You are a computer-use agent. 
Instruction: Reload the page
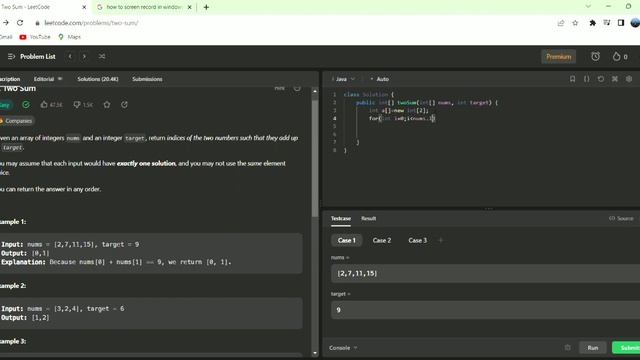(20, 23)
